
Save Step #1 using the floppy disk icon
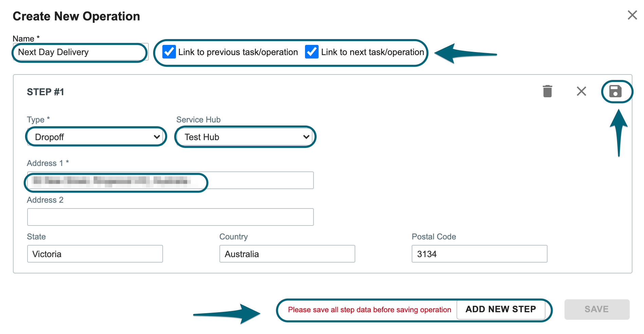click(x=615, y=91)
